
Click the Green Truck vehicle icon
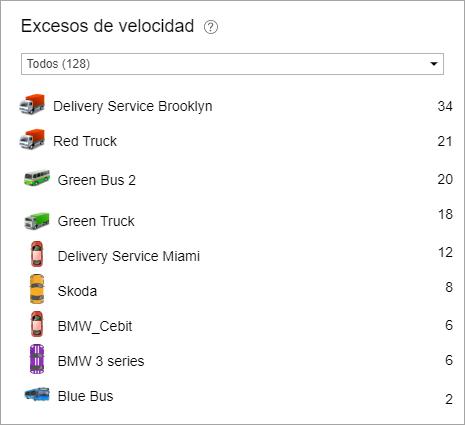tap(37, 221)
